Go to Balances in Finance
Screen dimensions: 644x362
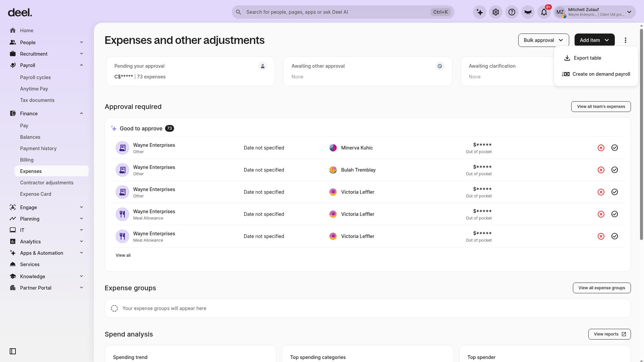[30, 137]
